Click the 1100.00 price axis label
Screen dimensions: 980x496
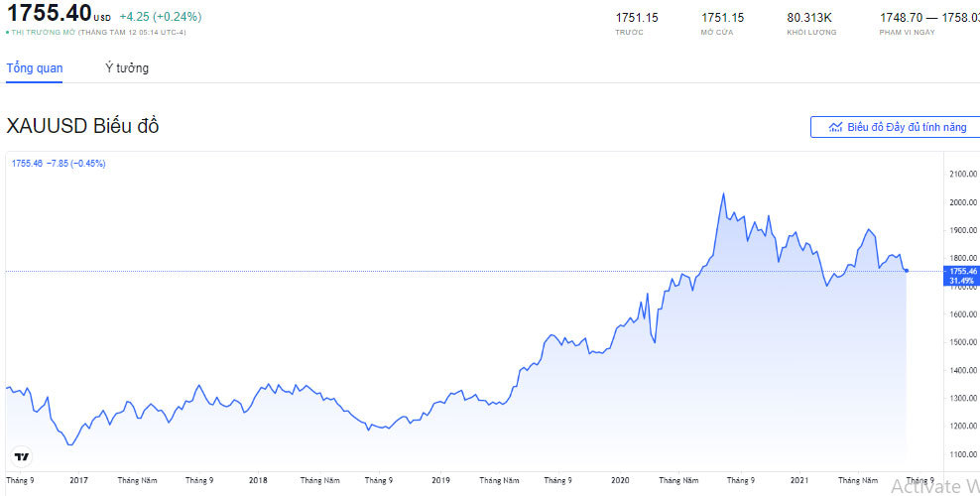[x=963, y=454]
